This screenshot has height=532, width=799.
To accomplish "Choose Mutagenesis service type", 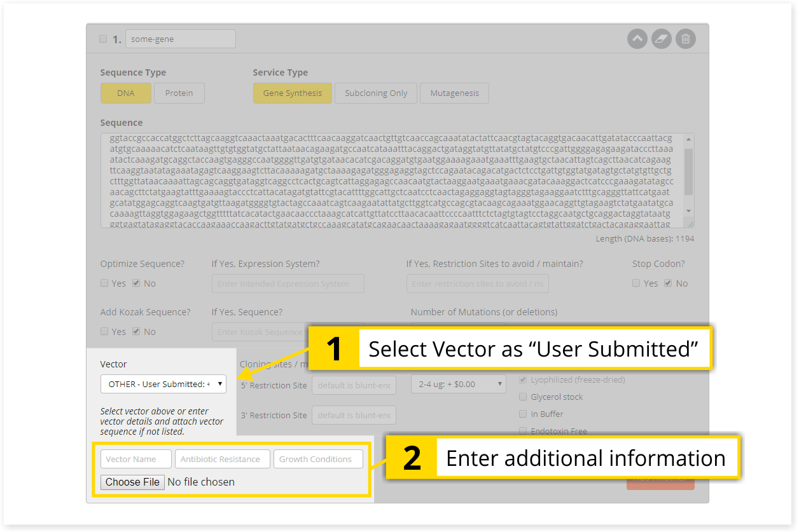I will [454, 93].
